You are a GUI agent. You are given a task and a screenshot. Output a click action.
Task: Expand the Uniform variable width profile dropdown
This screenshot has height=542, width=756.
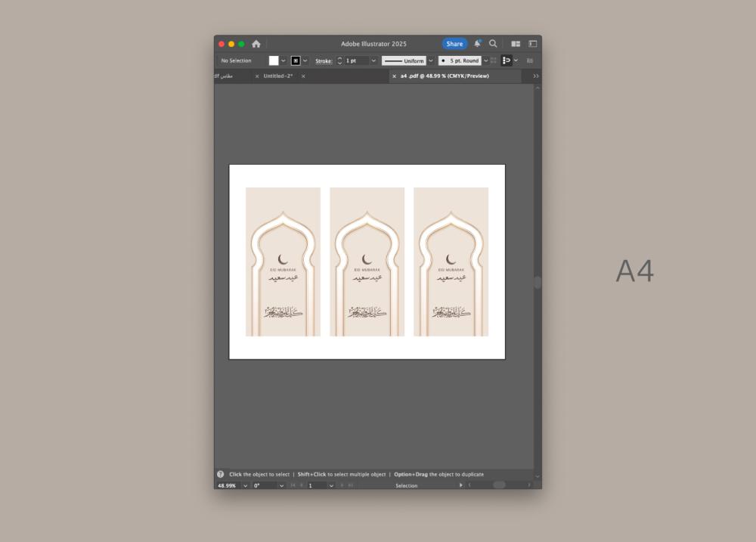[x=431, y=60]
